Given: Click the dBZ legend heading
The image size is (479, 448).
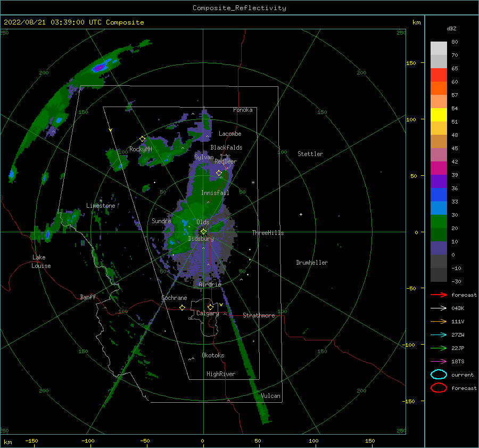Looking at the screenshot, I should 451,28.
